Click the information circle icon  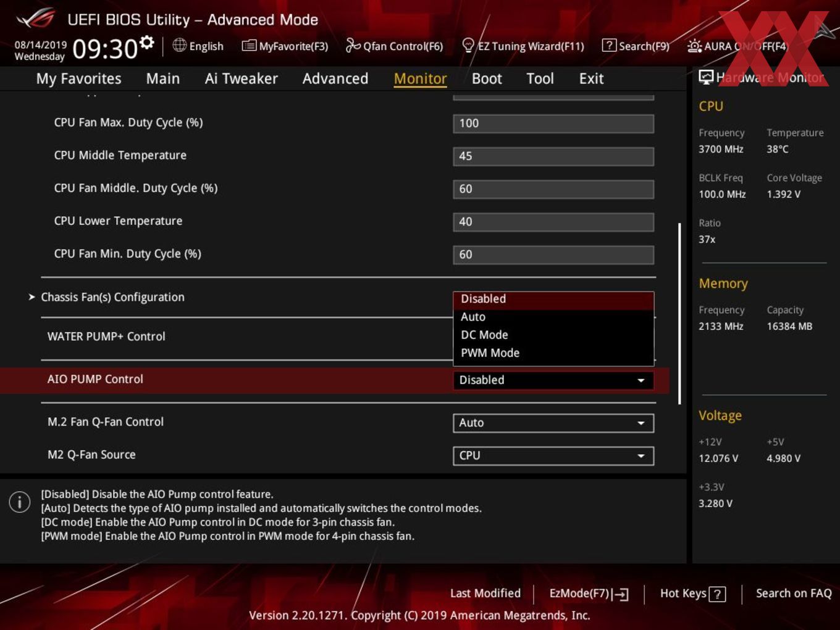pos(20,502)
